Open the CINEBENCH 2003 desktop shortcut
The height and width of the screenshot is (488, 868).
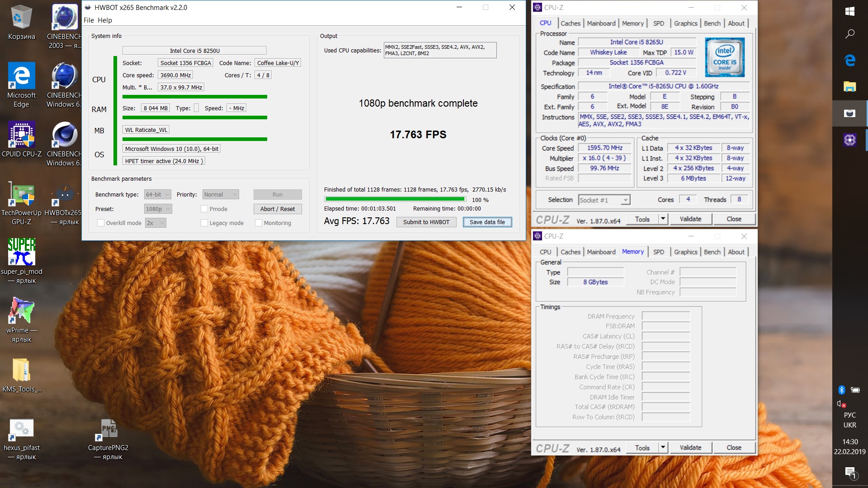point(64,26)
